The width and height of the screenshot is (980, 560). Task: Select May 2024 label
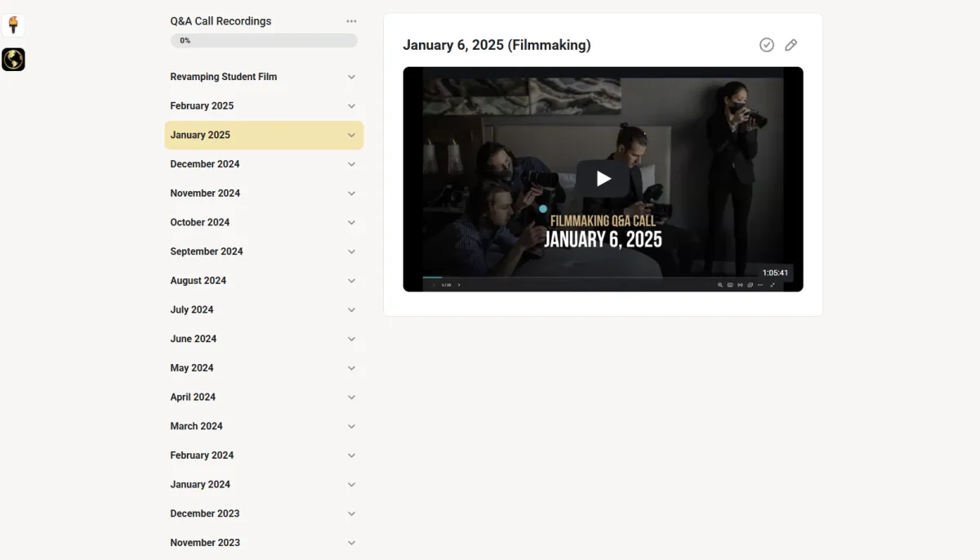click(192, 368)
